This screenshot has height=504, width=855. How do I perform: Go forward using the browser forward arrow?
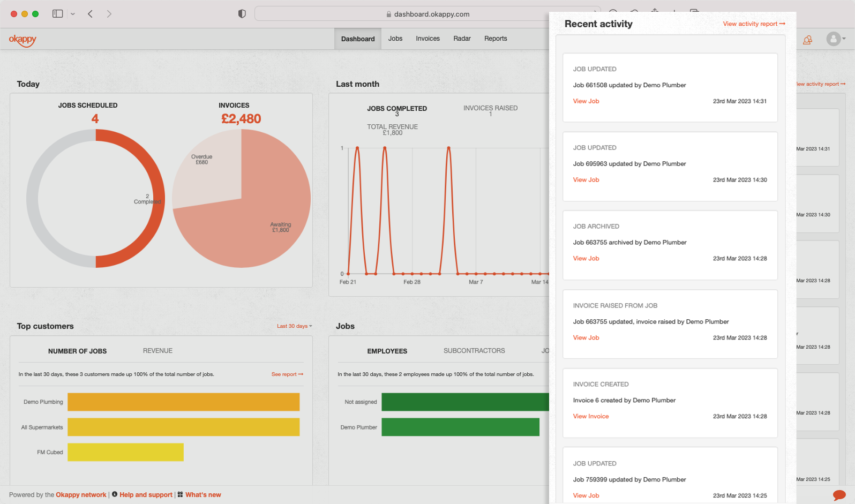109,14
